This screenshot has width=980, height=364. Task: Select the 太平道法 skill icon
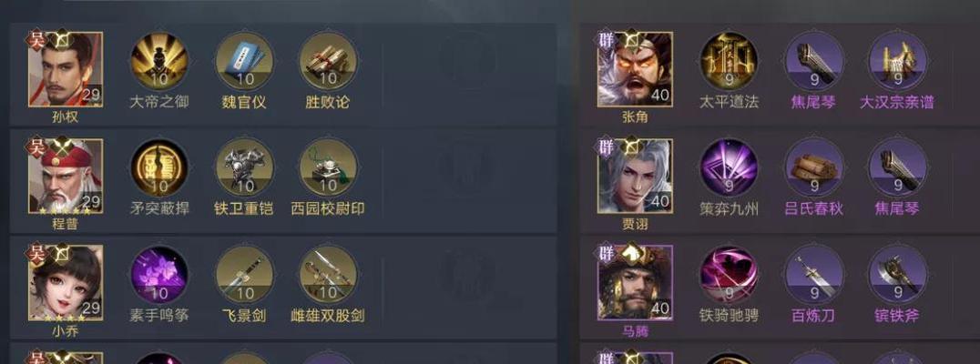729,61
